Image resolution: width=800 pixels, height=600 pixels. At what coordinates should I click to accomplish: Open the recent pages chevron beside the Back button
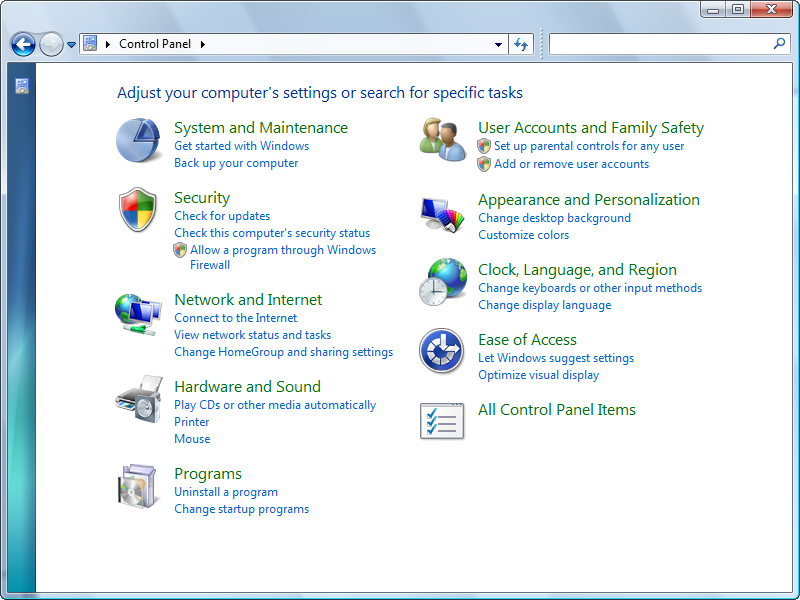click(x=70, y=44)
